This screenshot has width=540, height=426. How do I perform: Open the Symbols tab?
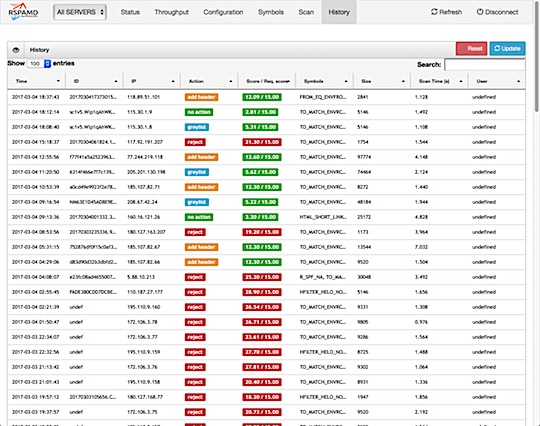271,12
